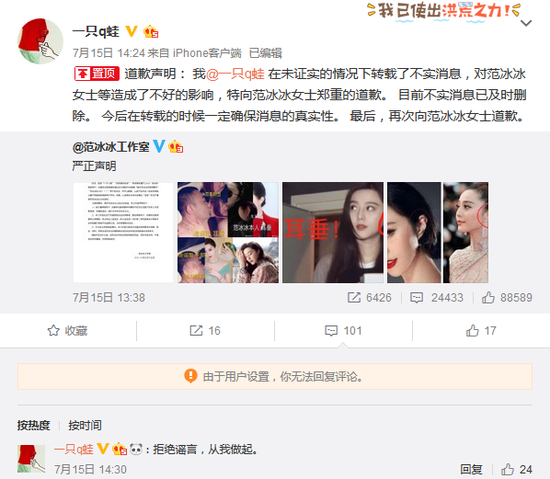The width and height of the screenshot is (550, 479).
Task: Open the statement document thumbnail
Action: click(123, 232)
